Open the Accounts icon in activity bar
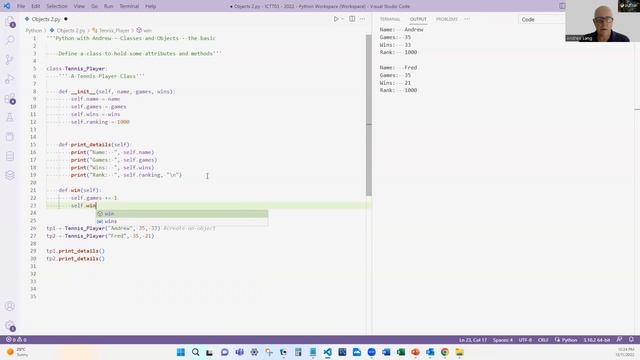Image resolution: width=640 pixels, height=360 pixels. 10,307
